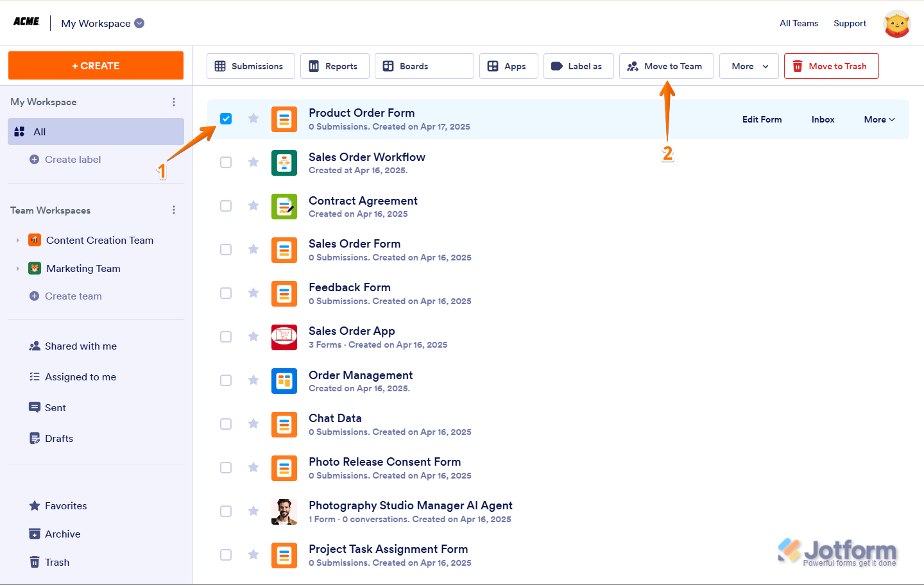Click Move to Team button

click(666, 66)
